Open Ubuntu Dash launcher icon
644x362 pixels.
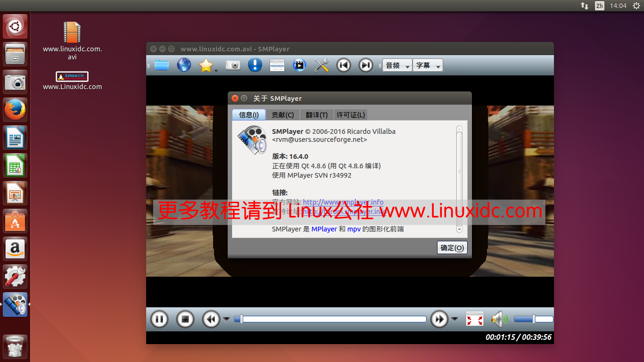point(15,26)
